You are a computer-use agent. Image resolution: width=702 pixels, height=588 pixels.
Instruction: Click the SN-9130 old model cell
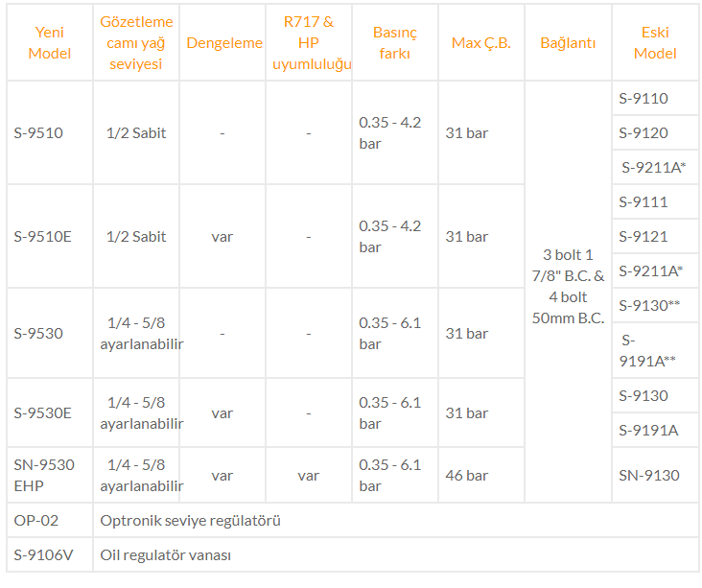point(655,475)
